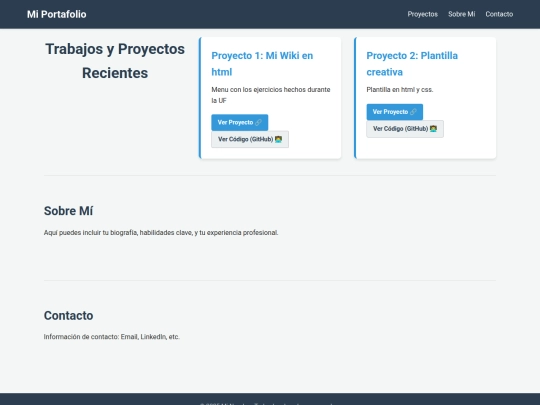Select Contacto in the navigation bar
Image resolution: width=540 pixels, height=405 pixels.
click(x=499, y=14)
